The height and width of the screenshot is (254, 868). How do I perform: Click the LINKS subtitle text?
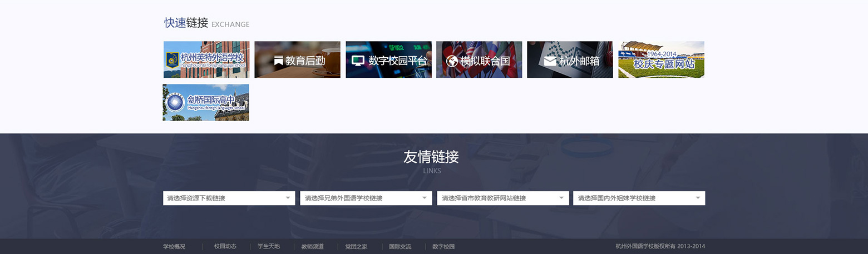[x=432, y=171]
